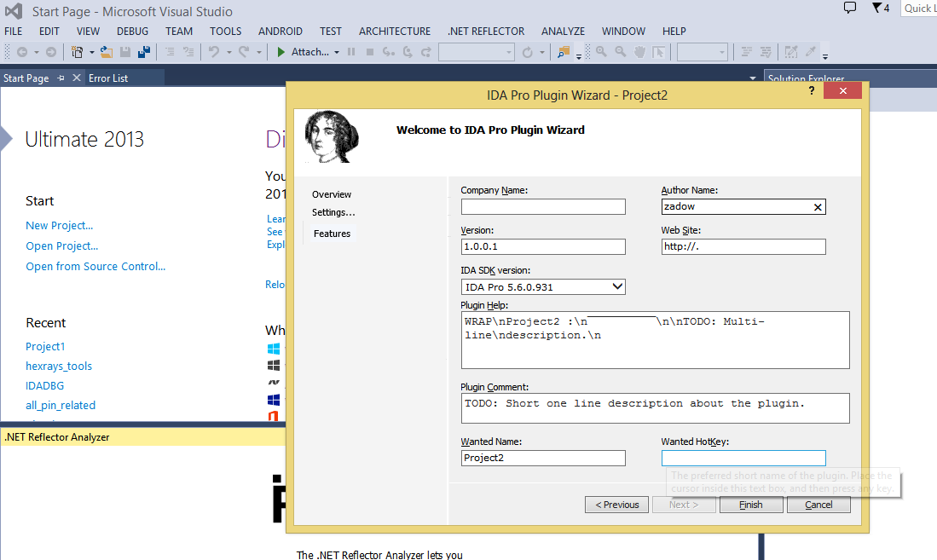Click the Undo toolbar icon
Viewport: 937px width, 560px height.
[214, 52]
